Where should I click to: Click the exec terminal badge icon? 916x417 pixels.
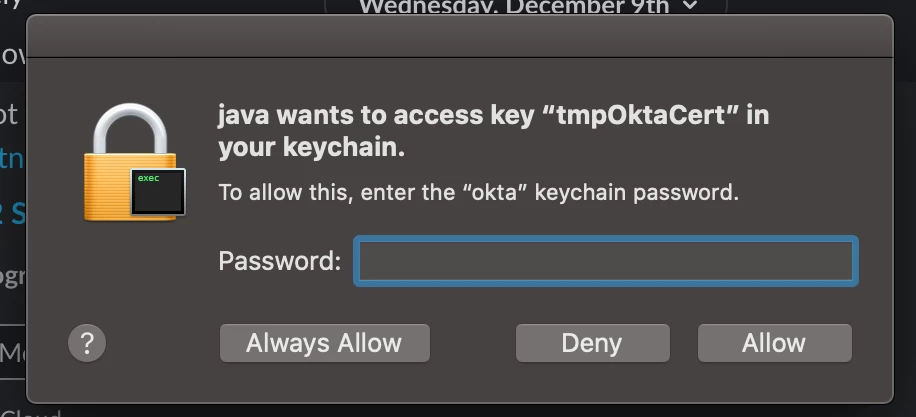coord(158,192)
